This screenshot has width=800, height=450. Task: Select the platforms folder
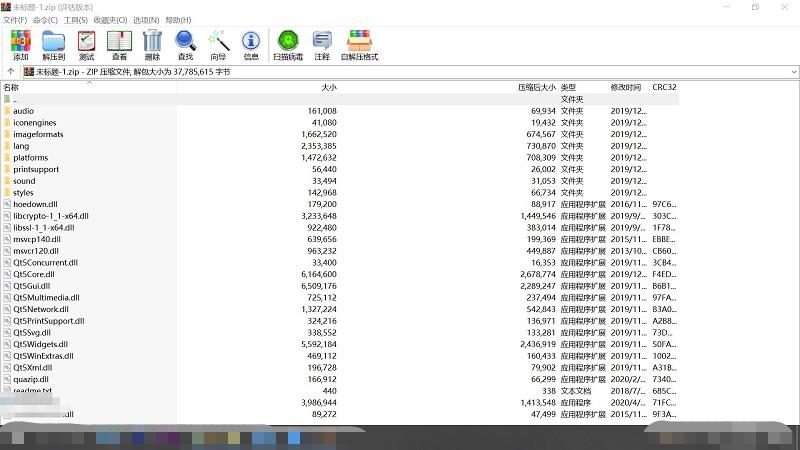pyautogui.click(x=30, y=158)
